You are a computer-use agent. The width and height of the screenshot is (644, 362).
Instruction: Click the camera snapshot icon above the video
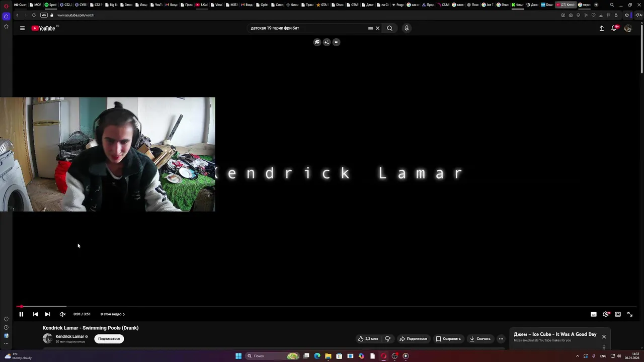click(336, 42)
